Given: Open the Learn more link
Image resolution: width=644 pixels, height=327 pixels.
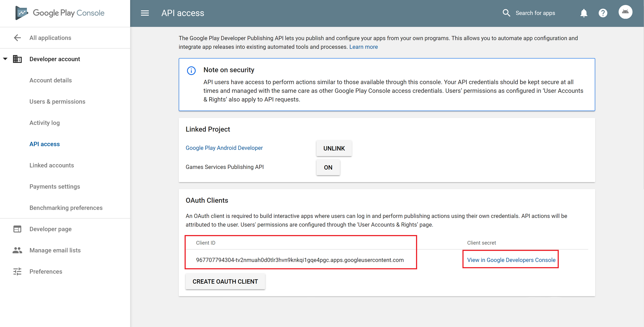Looking at the screenshot, I should [364, 47].
